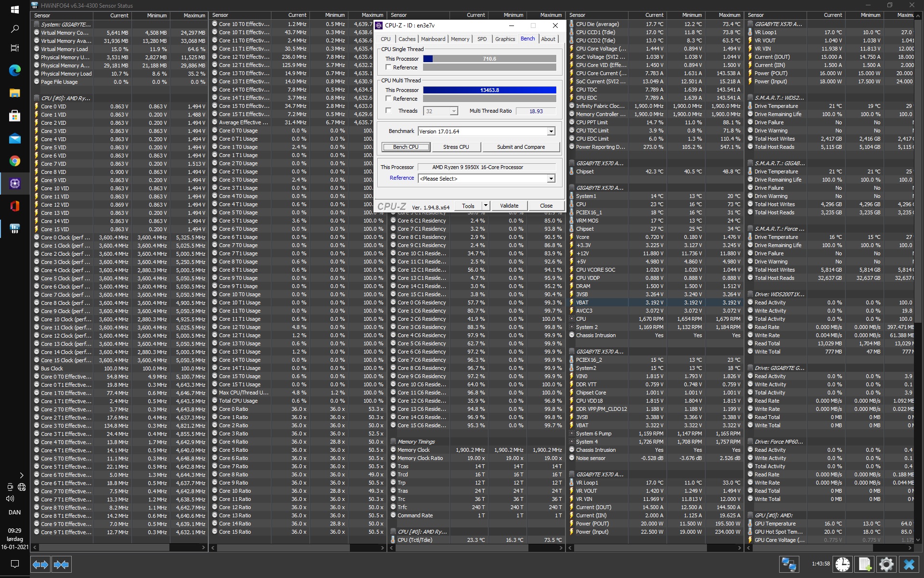924x578 pixels.
Task: Switch to the SPD tab
Action: point(482,39)
